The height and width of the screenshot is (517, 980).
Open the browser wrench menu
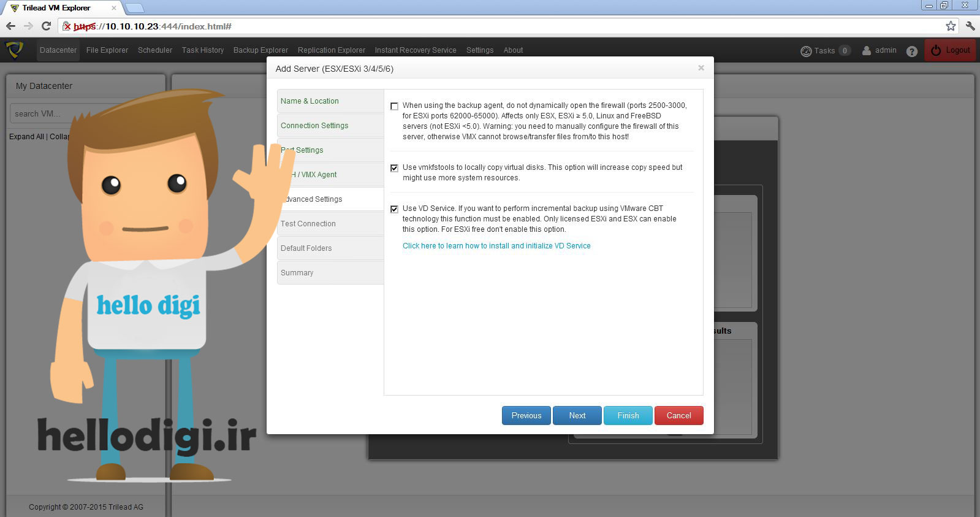(x=970, y=26)
